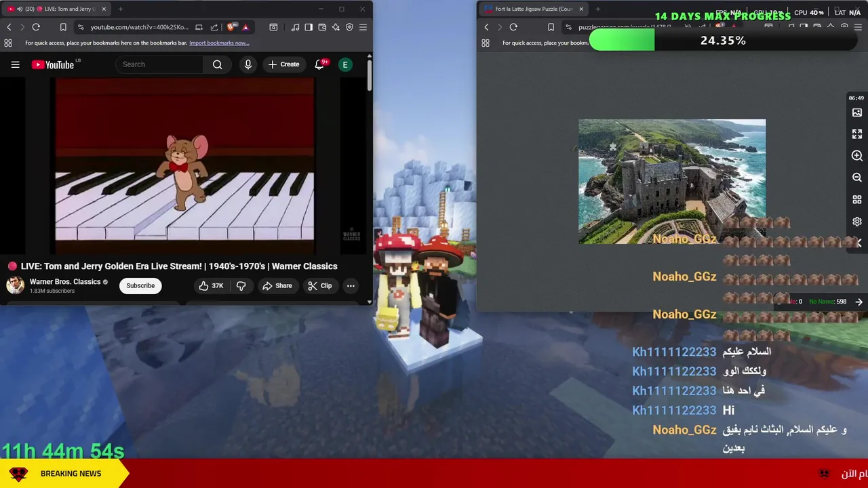Open a new tab in the puzzle window
Screen dimensions: 868x488
[598, 9]
